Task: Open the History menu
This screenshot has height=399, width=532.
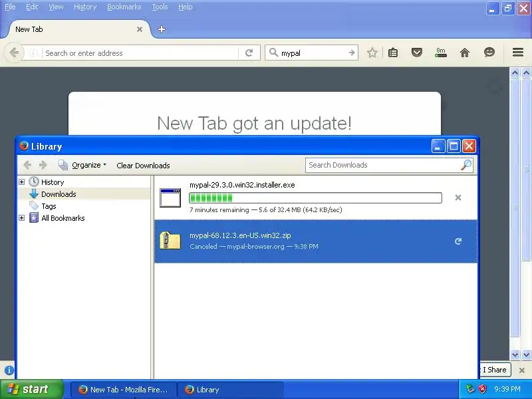Action: (x=85, y=7)
